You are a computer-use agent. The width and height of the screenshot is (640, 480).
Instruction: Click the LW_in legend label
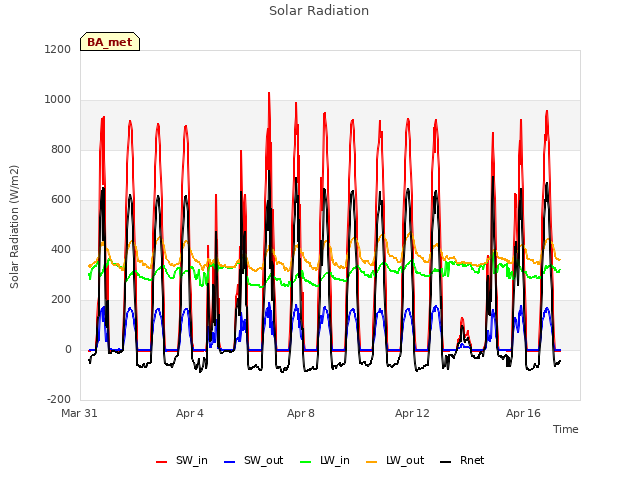click(x=335, y=461)
